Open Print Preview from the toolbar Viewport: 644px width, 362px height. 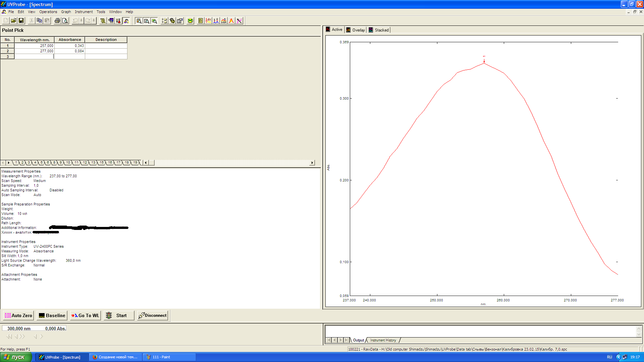(x=65, y=21)
